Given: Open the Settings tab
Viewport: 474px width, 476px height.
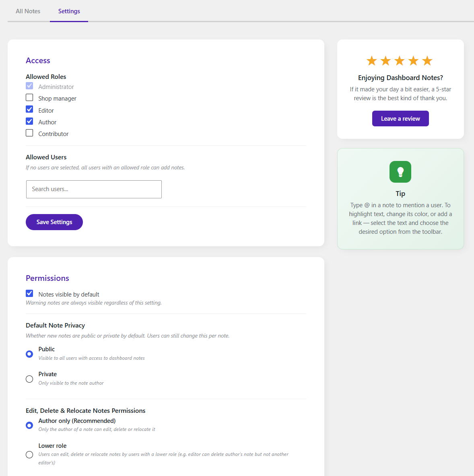Looking at the screenshot, I should 69,11.
